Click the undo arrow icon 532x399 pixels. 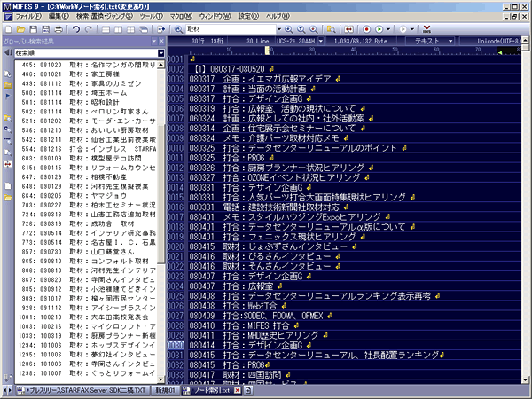point(77,29)
